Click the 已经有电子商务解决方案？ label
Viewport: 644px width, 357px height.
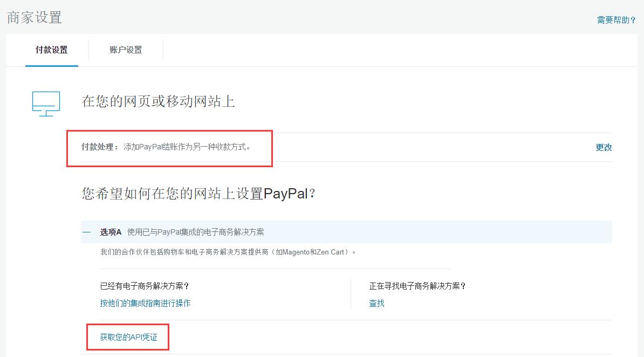pos(145,286)
